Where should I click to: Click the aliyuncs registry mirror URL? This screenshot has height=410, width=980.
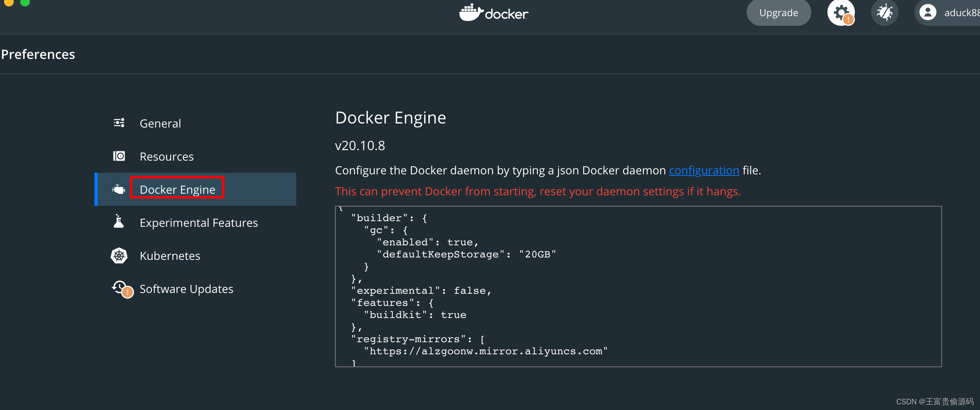click(x=486, y=351)
